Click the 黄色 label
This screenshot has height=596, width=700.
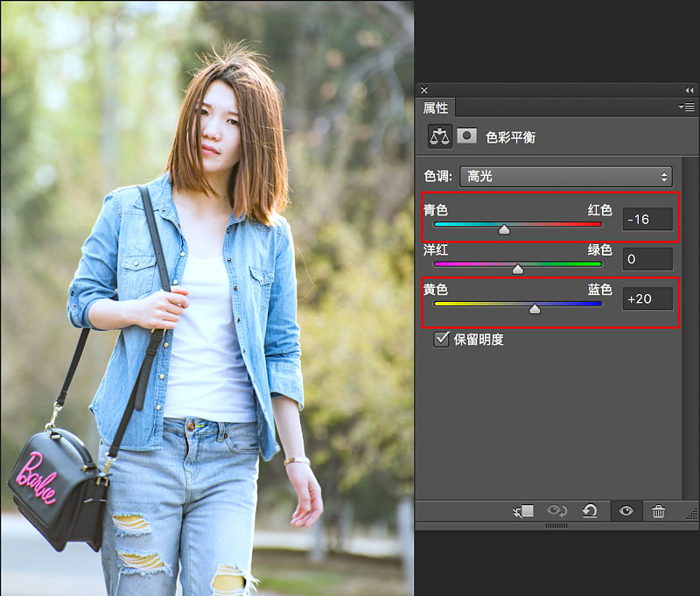pyautogui.click(x=436, y=290)
